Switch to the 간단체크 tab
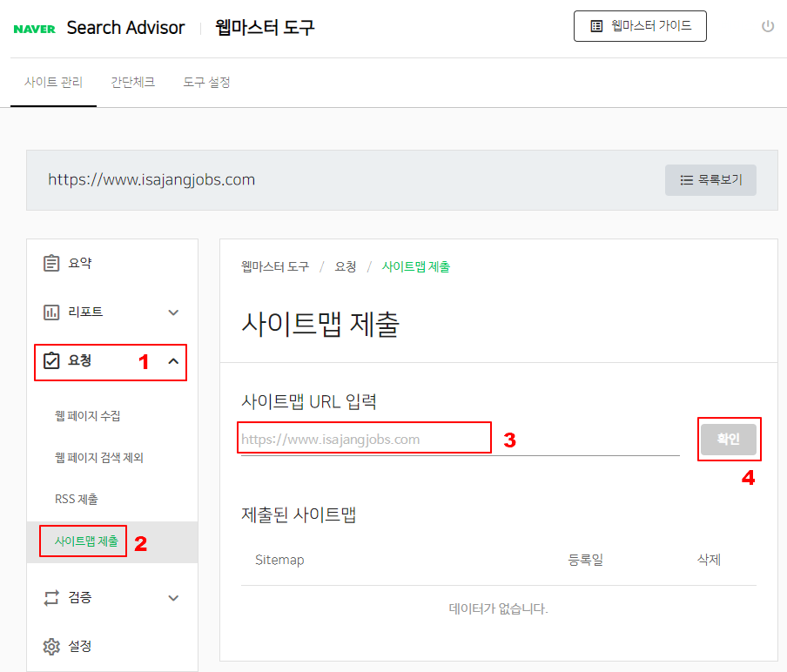 pos(132,83)
